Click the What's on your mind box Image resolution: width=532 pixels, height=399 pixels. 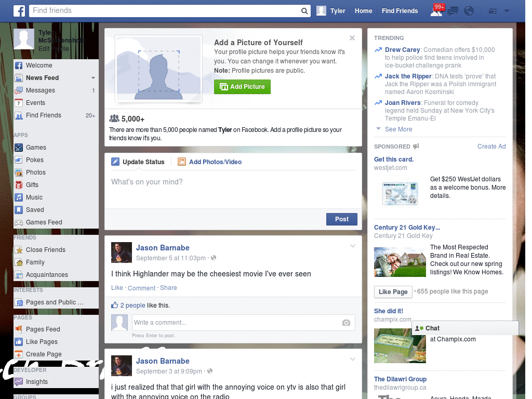(x=233, y=189)
